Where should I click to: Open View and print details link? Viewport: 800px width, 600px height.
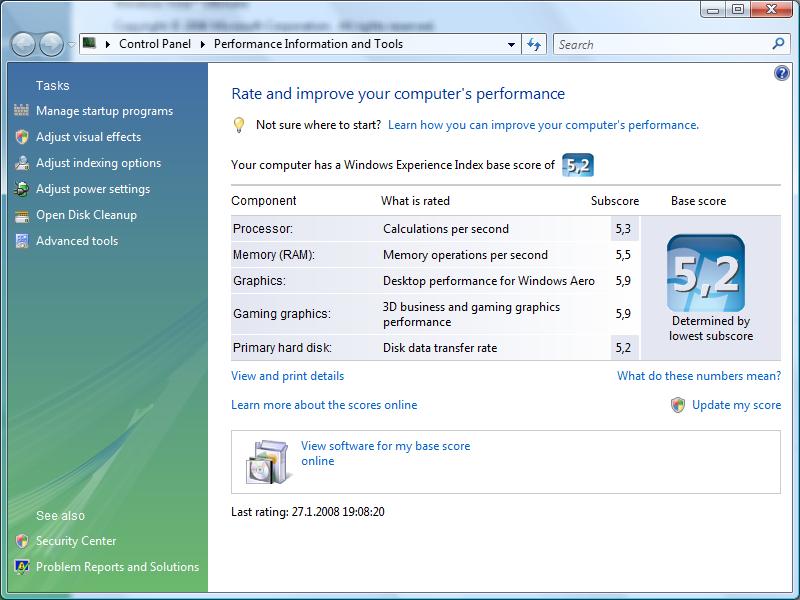[287, 376]
